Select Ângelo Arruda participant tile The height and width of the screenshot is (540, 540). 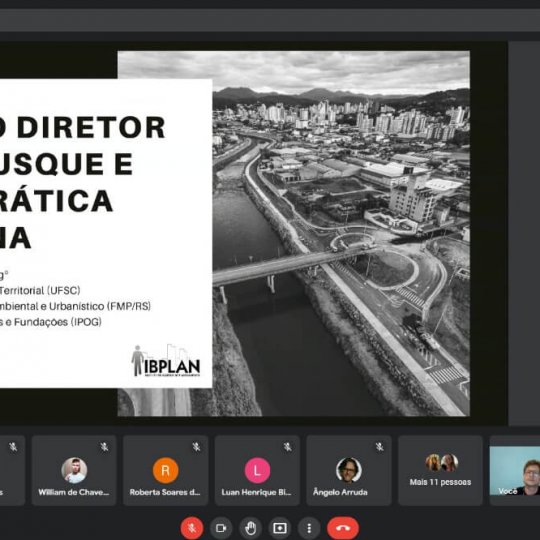click(x=349, y=470)
